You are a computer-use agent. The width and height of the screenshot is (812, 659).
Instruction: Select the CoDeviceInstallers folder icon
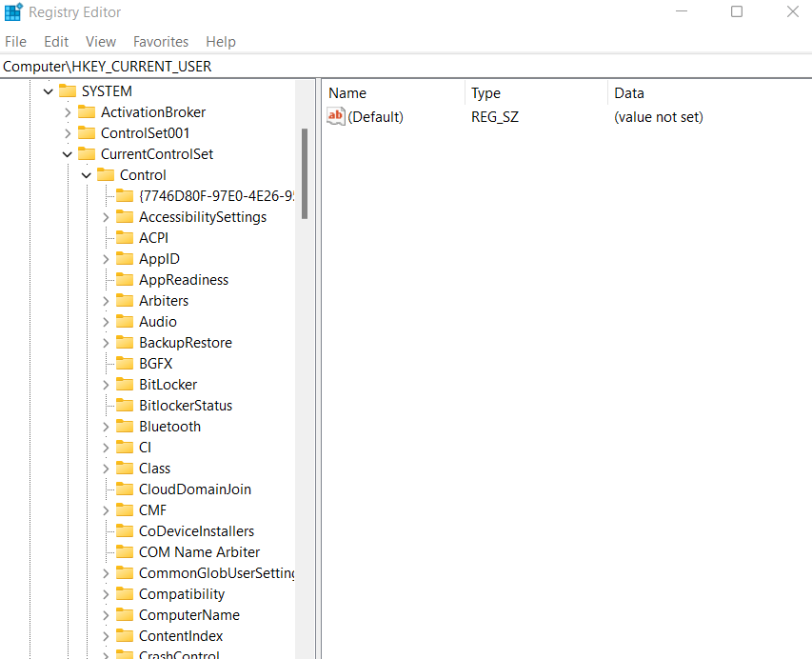pyautogui.click(x=125, y=531)
